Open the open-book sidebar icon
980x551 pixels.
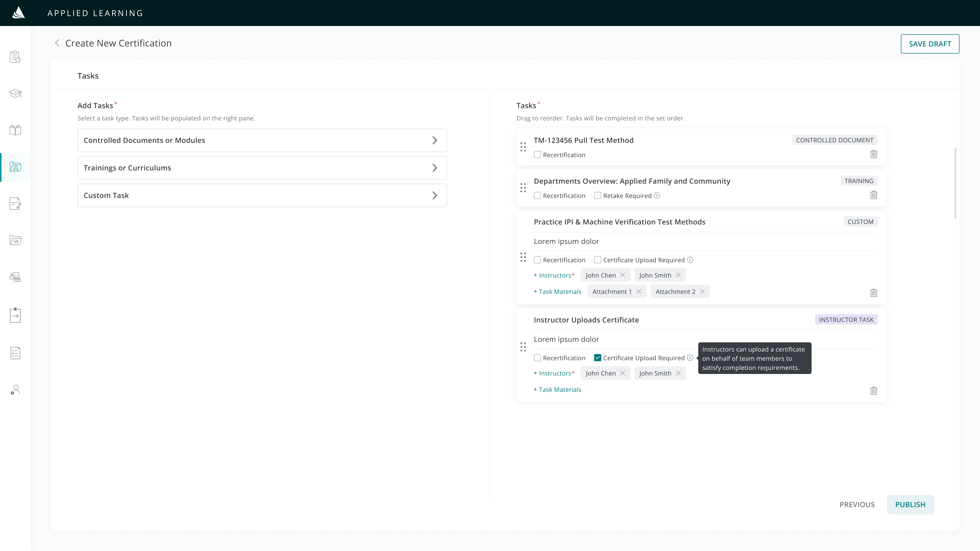click(15, 130)
